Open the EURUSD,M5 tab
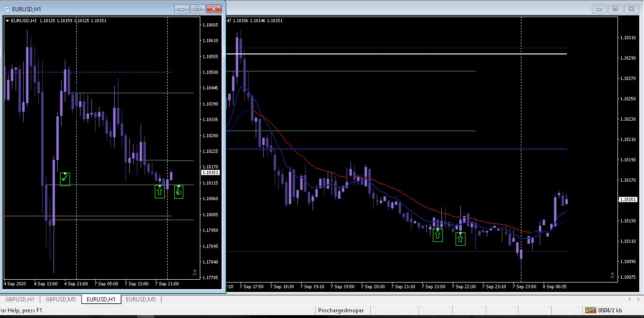 pyautogui.click(x=141, y=299)
